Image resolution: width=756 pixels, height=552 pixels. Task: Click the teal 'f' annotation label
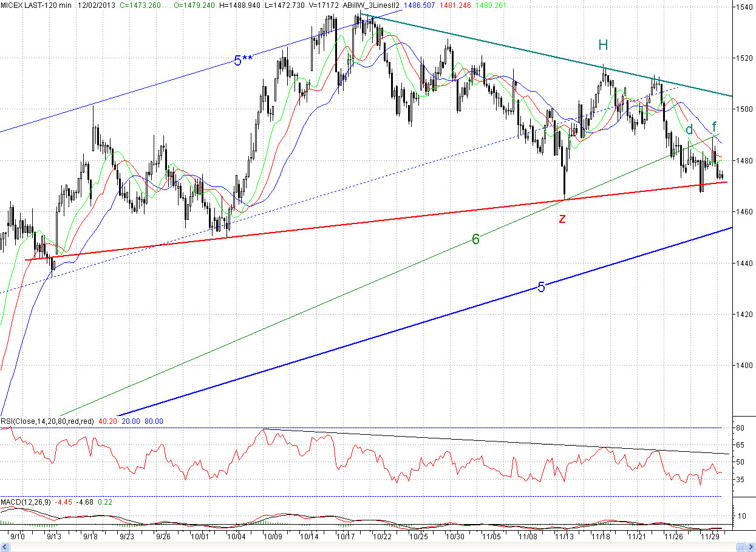[714, 127]
